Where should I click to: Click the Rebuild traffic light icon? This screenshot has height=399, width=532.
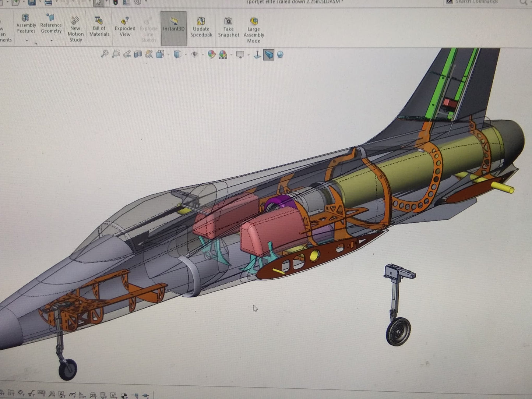(x=116, y=3)
